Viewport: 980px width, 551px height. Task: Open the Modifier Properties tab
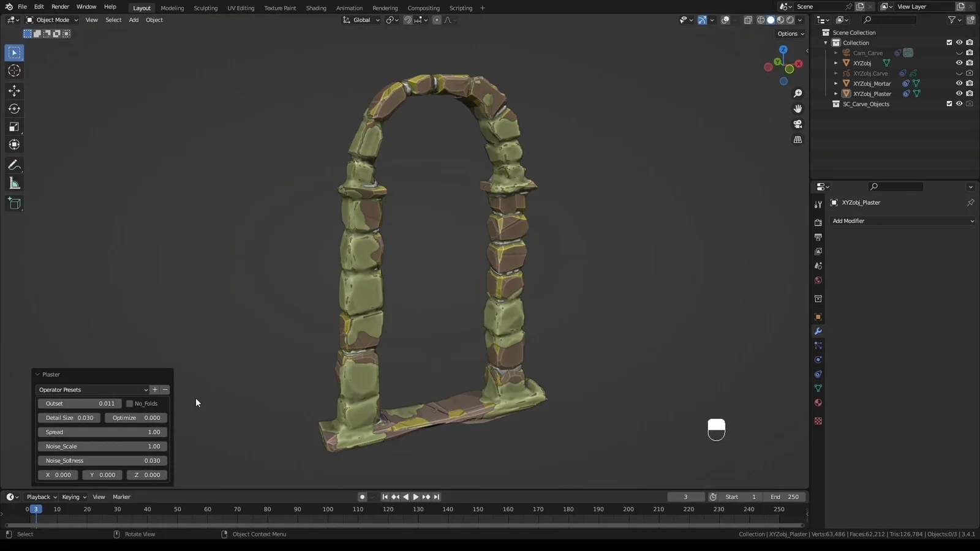818,331
